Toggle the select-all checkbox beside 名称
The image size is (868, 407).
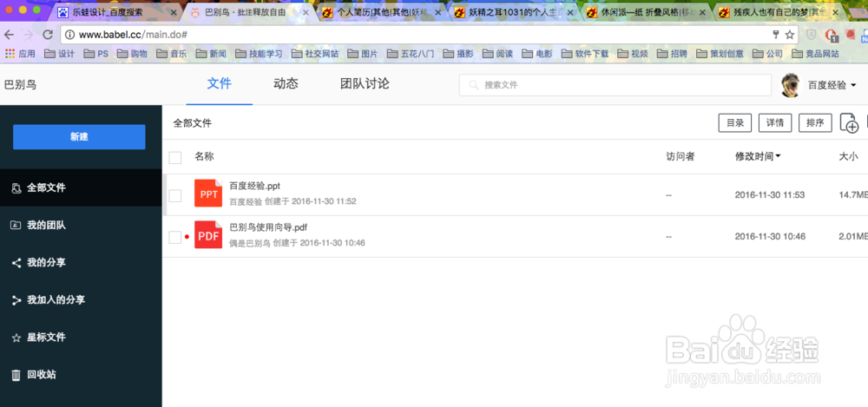pyautogui.click(x=175, y=157)
